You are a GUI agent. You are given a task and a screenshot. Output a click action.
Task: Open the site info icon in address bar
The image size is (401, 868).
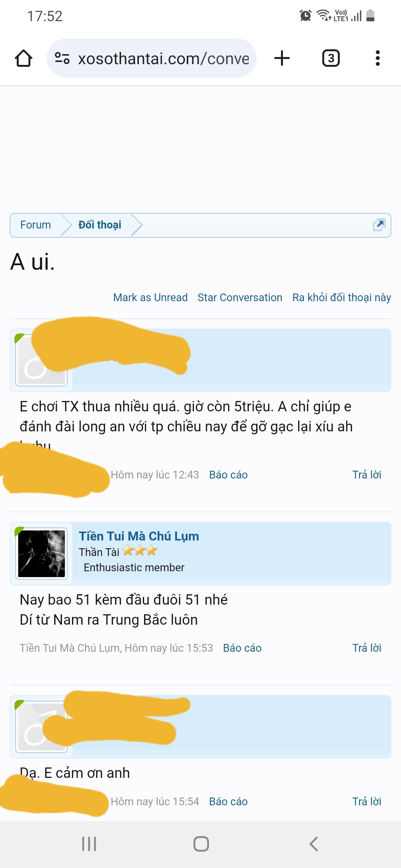tap(62, 58)
